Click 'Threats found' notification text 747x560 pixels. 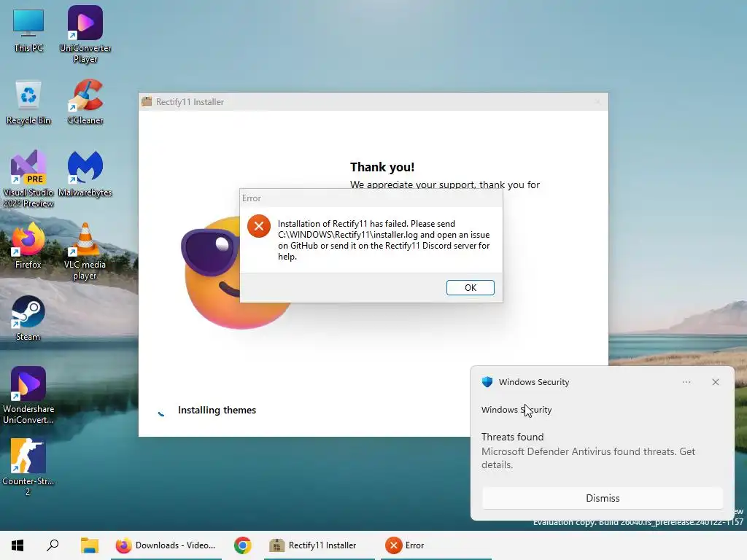[512, 437]
